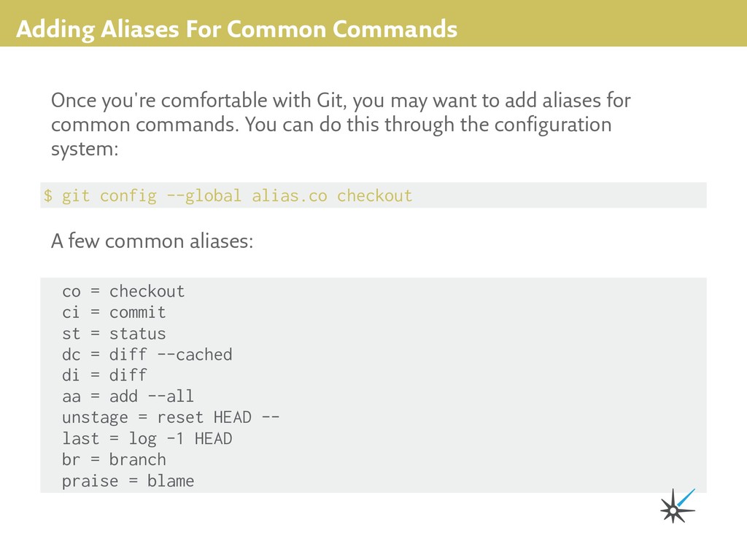
Task: Select the "dc = diff --cached" line
Action: coord(147,355)
